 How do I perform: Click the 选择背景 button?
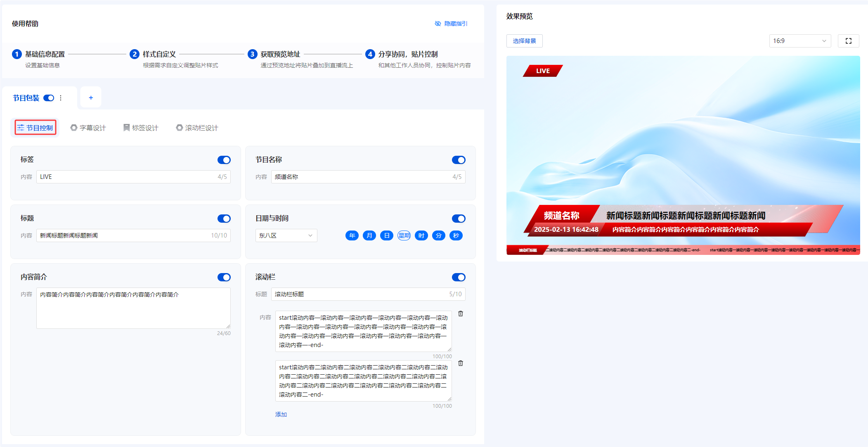524,41
